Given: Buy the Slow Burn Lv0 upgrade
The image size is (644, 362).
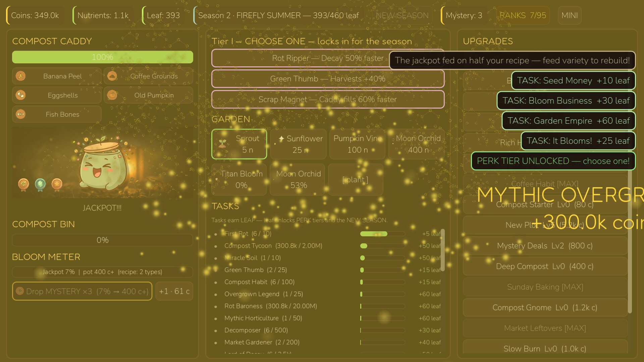Looking at the screenshot, I should [x=545, y=347].
